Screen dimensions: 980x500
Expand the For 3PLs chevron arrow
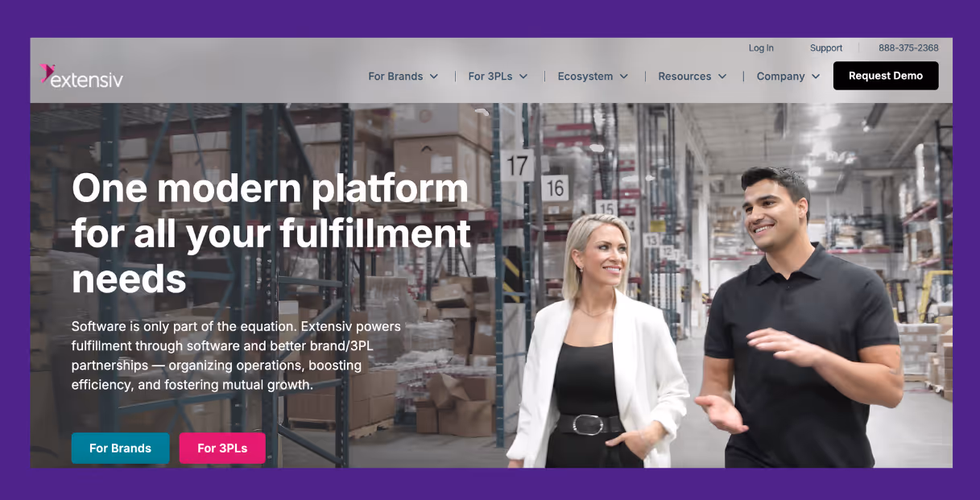pos(523,76)
